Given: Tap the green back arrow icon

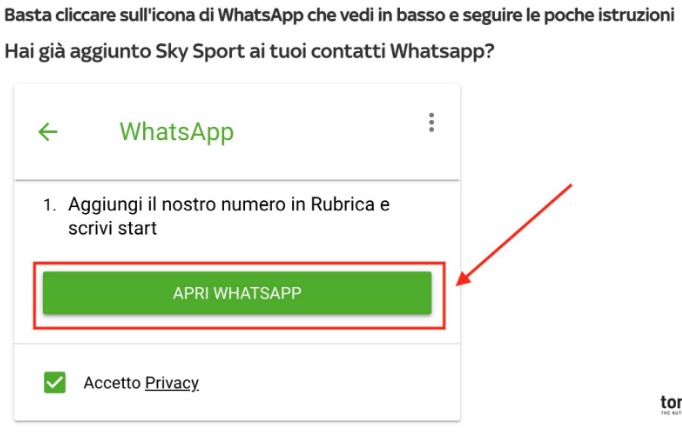Looking at the screenshot, I should pyautogui.click(x=48, y=132).
